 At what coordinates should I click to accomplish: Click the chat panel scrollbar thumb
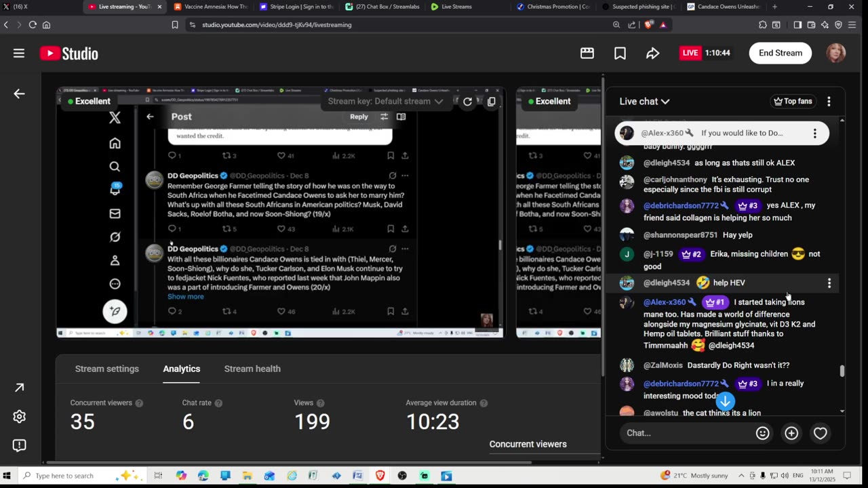tap(842, 371)
